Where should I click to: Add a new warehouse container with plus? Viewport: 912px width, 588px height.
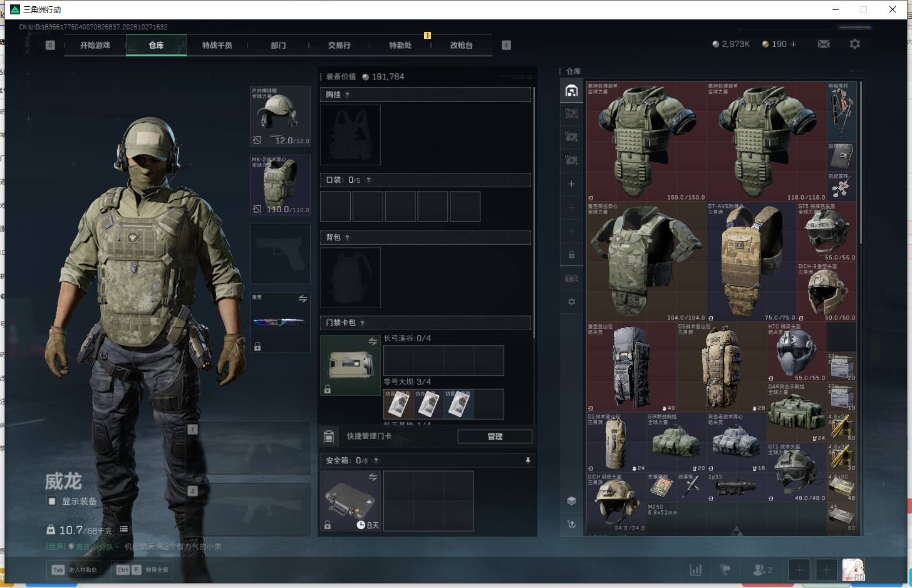pos(571,184)
